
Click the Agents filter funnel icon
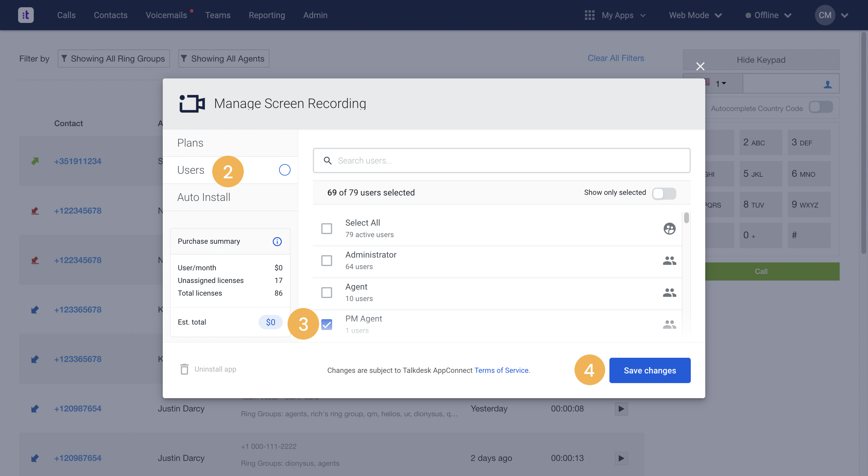click(x=184, y=58)
